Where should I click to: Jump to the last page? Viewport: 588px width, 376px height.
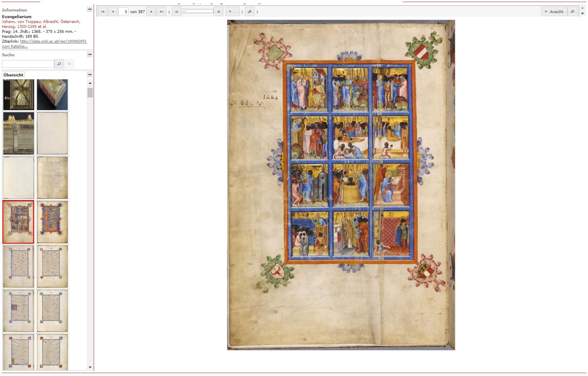coord(161,12)
